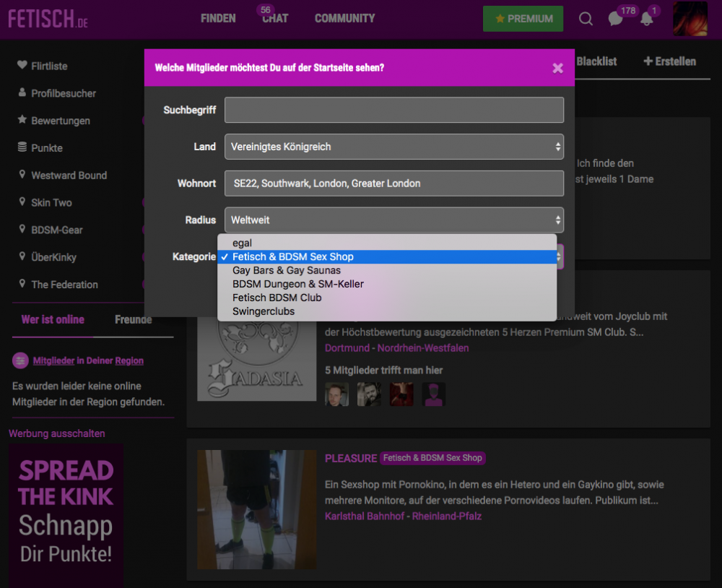Click FINDEN in the top navigation
Viewport: 722px width, 588px height.
(218, 19)
